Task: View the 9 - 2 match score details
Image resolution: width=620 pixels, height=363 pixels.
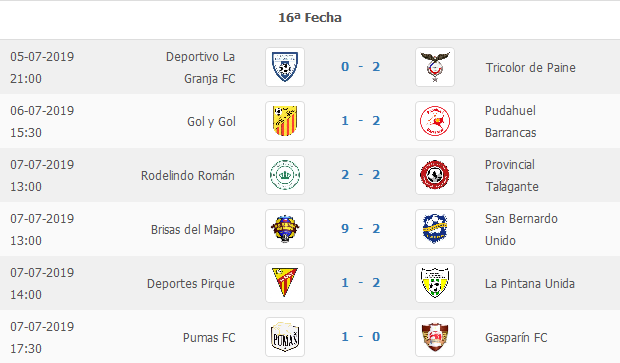Action: [x=361, y=229]
